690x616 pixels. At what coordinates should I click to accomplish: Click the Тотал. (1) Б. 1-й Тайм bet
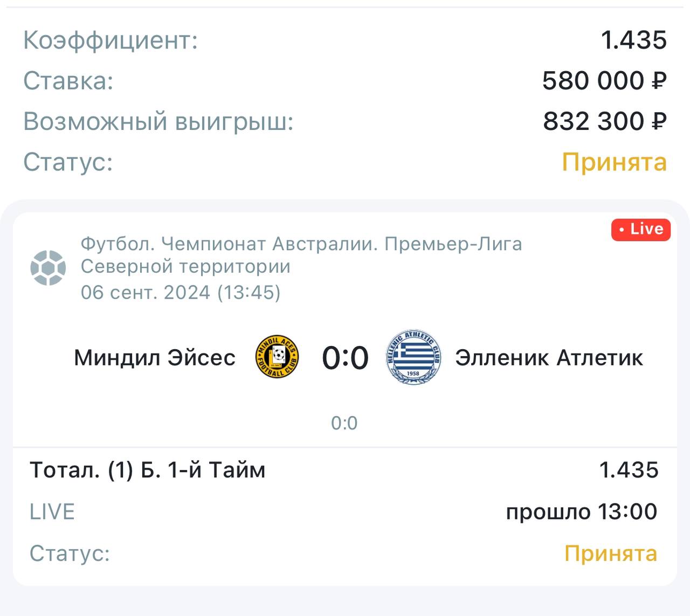pos(147,470)
